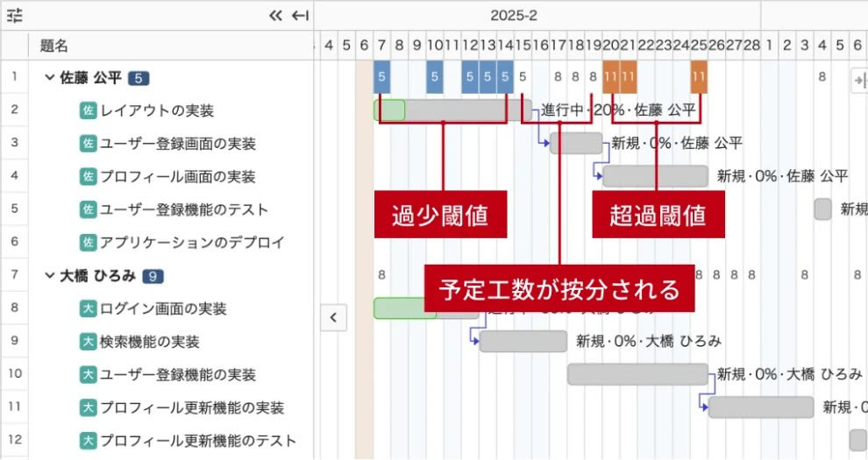Click the orange workload cell on day 25
Image resolution: width=868 pixels, height=460 pixels.
coord(699,76)
